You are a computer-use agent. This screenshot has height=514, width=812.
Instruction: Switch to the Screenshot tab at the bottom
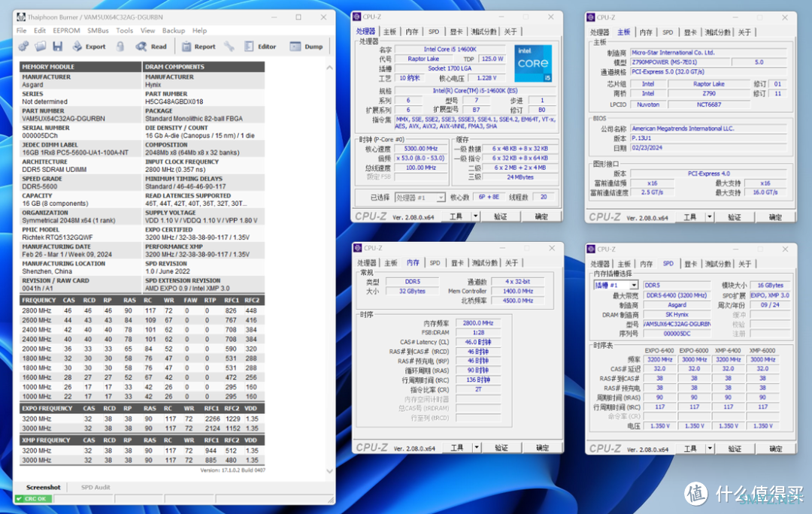pyautogui.click(x=44, y=487)
